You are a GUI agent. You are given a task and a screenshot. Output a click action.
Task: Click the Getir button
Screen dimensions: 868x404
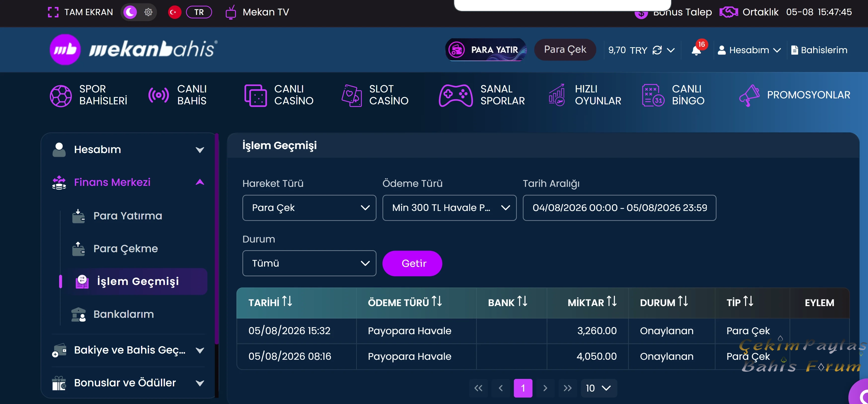pyautogui.click(x=412, y=263)
